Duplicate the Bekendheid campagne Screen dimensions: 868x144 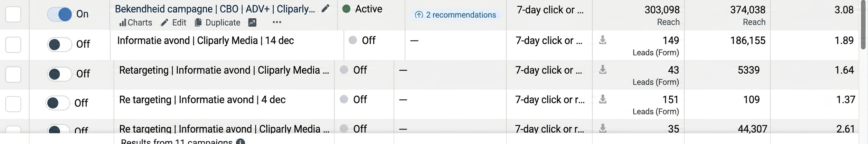click(218, 22)
